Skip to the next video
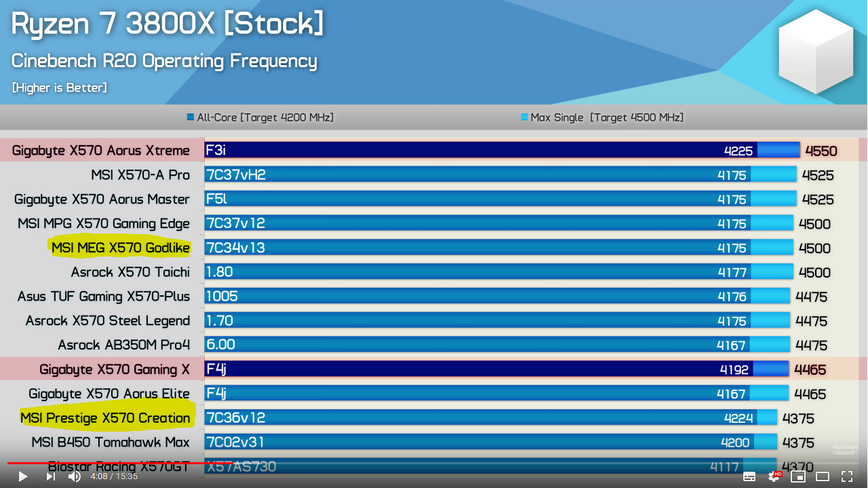 click(x=50, y=476)
